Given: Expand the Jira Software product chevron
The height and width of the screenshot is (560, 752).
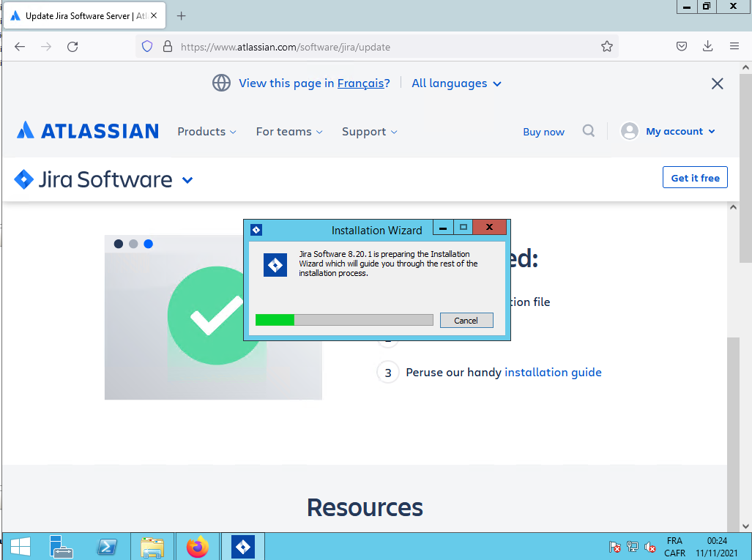Looking at the screenshot, I should point(187,180).
